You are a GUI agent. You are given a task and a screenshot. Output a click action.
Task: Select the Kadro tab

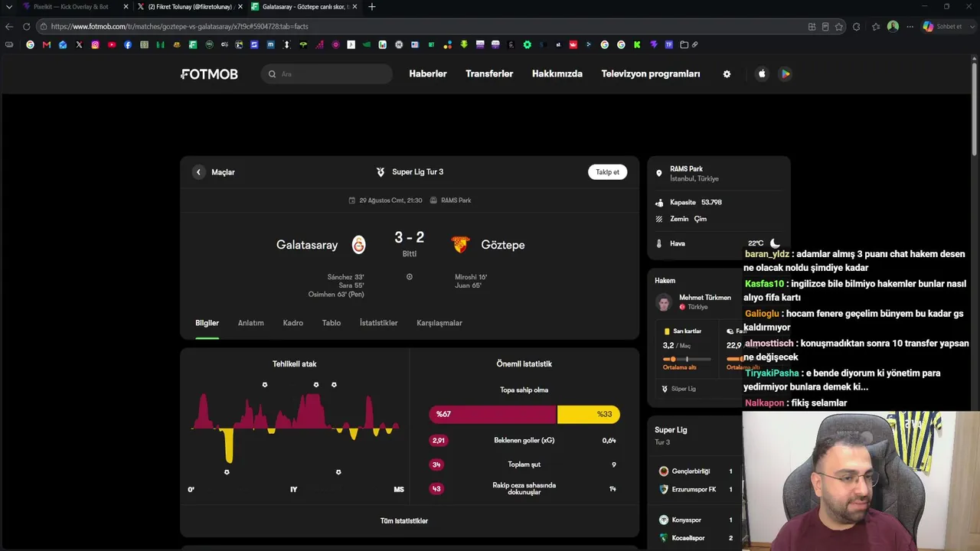tap(292, 323)
